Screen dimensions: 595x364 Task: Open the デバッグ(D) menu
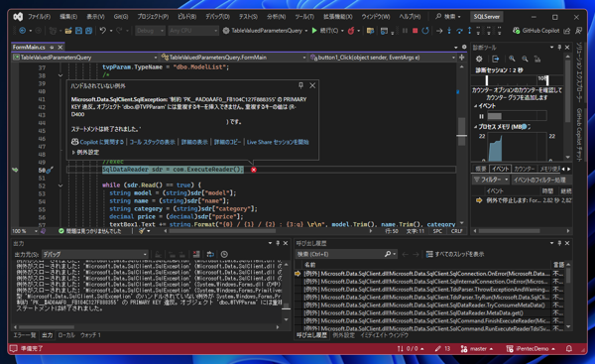pyautogui.click(x=217, y=17)
